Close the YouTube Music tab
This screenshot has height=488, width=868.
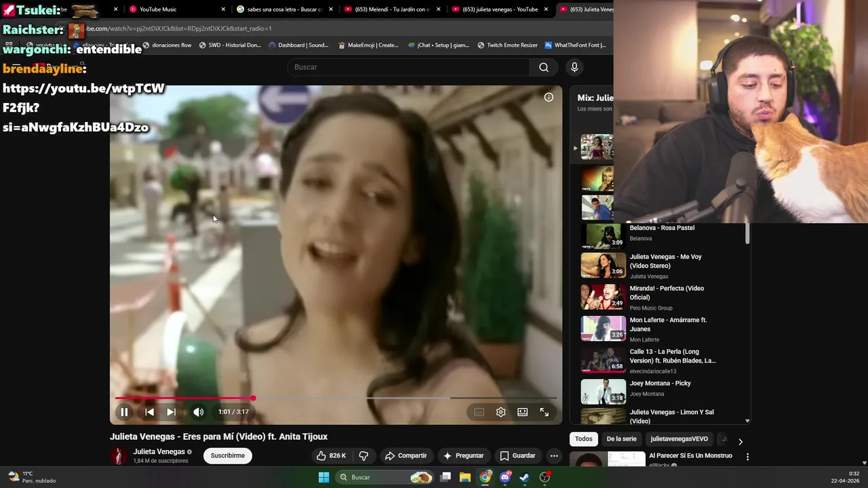[x=223, y=9]
